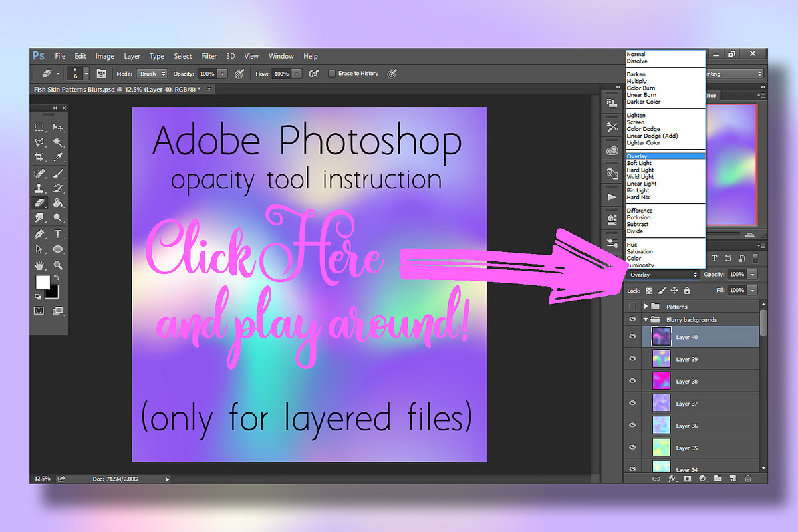This screenshot has height=532, width=798.
Task: Choose the Magic Wand tool
Action: (58, 142)
